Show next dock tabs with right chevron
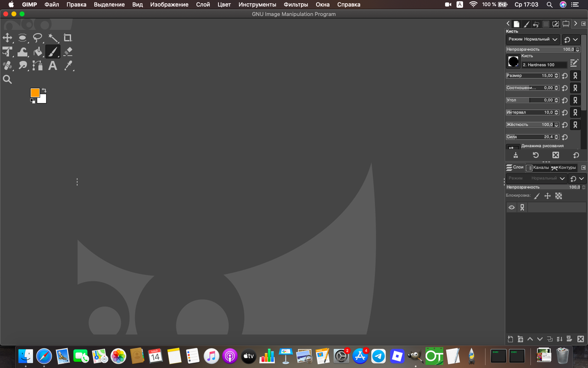 click(x=575, y=24)
